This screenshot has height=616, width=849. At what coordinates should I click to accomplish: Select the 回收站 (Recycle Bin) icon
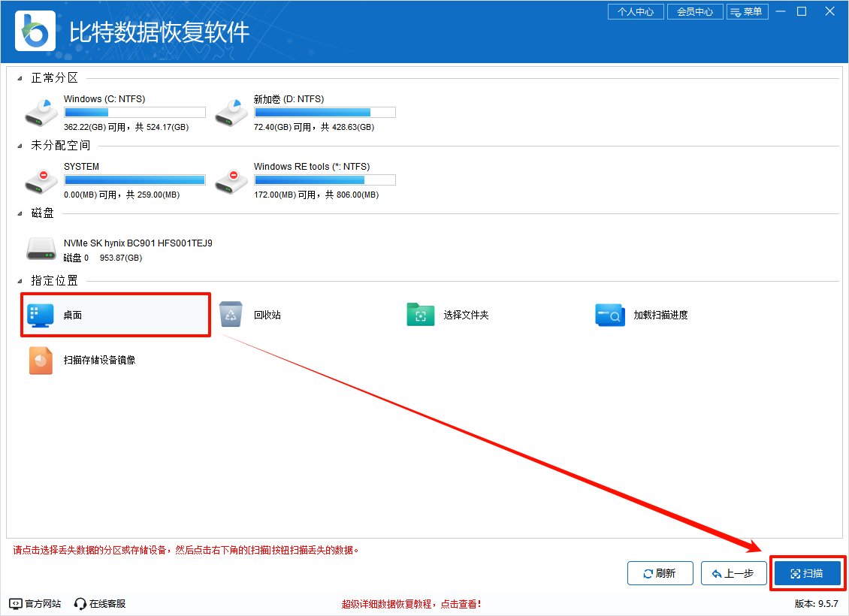point(231,314)
